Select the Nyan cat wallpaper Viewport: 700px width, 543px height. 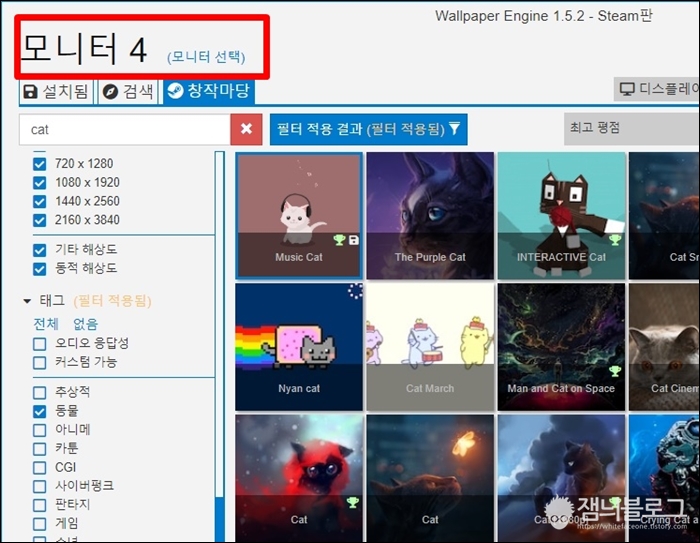pyautogui.click(x=299, y=347)
